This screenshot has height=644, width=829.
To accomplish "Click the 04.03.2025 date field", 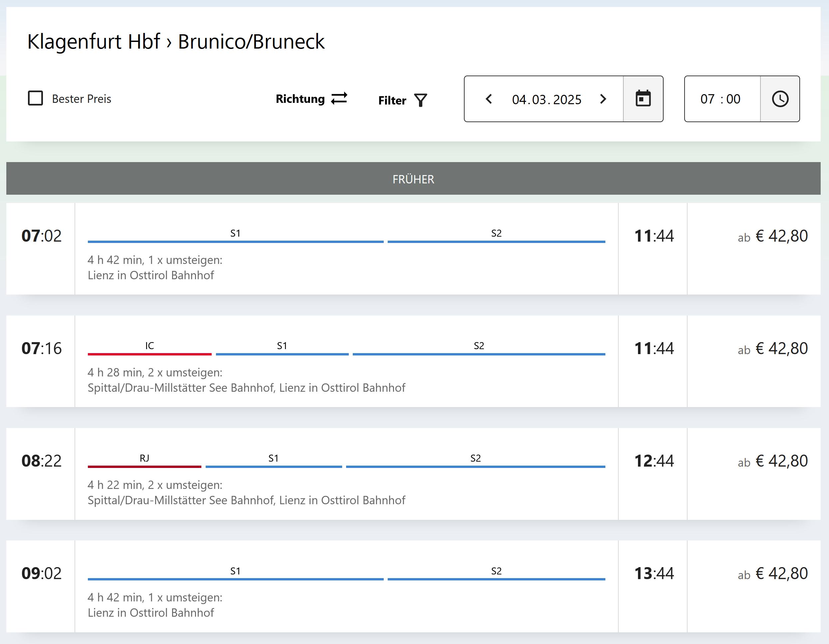I will (546, 100).
